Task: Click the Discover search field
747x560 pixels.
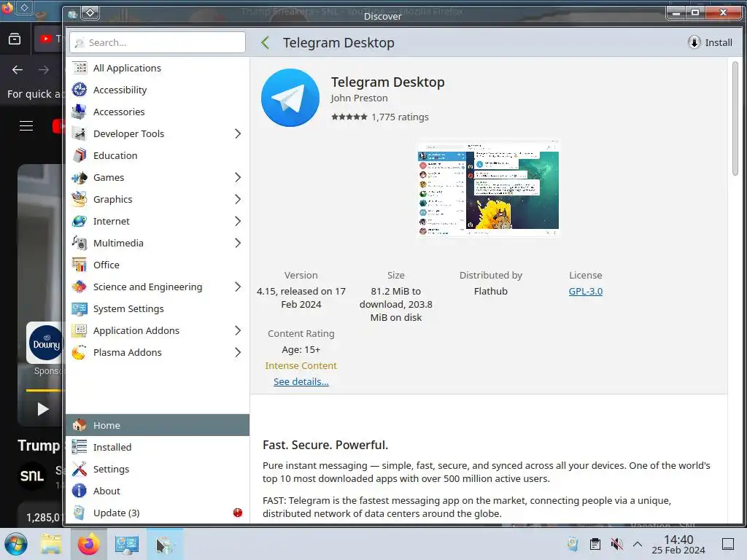Action: [x=158, y=42]
